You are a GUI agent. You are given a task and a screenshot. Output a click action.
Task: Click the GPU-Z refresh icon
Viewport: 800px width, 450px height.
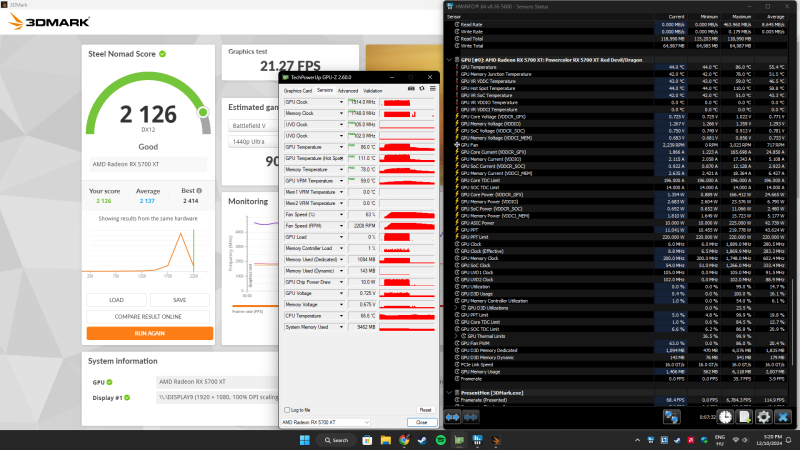tap(422, 89)
